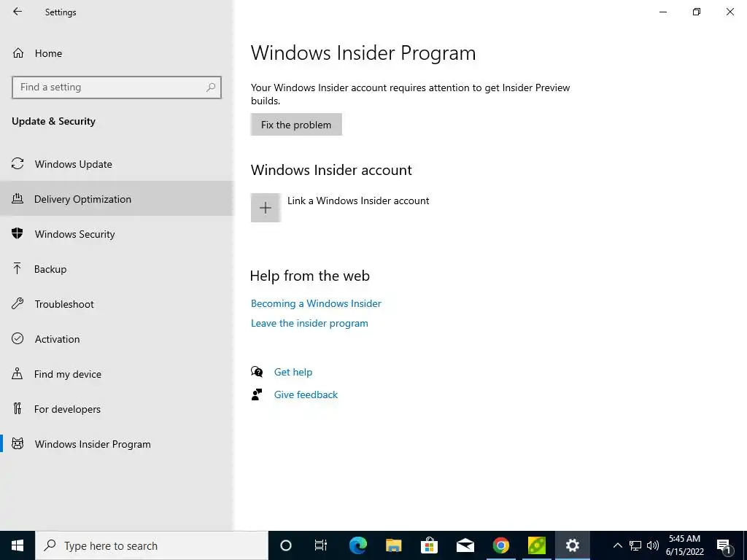Open the Windows Start menu
The image size is (747, 560).
[x=18, y=545]
